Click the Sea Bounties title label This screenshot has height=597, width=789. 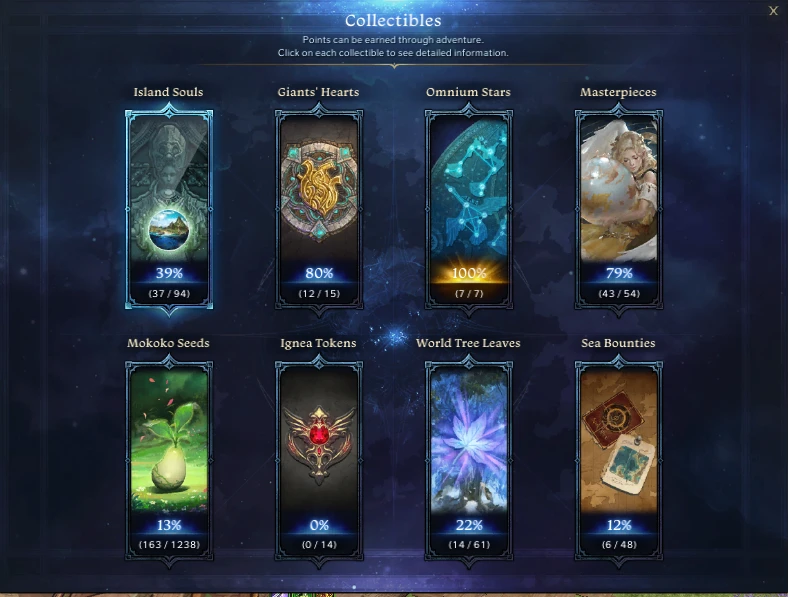point(618,343)
